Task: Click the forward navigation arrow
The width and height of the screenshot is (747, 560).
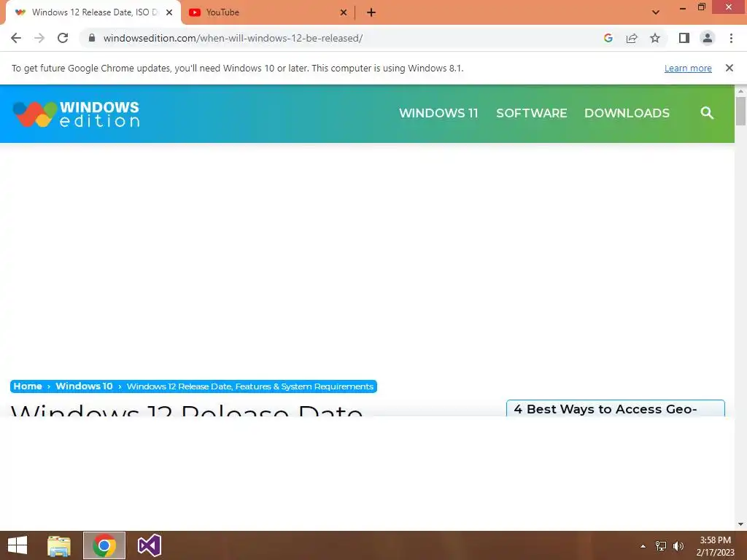Action: (39, 38)
